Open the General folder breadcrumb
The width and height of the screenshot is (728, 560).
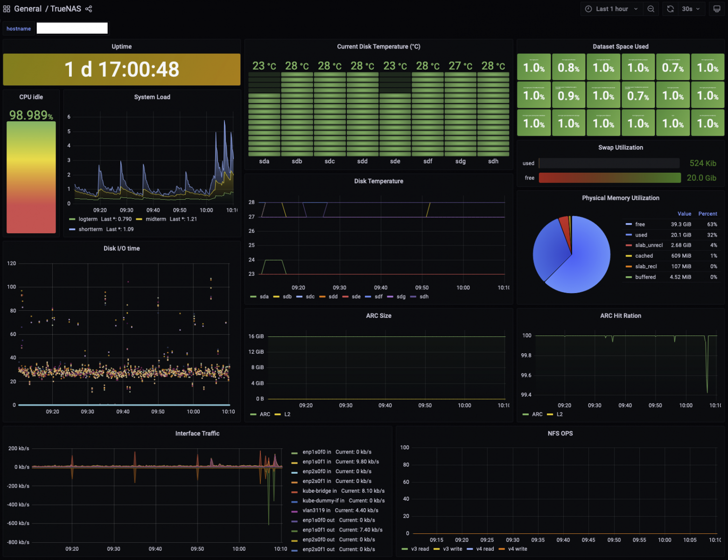pyautogui.click(x=28, y=9)
